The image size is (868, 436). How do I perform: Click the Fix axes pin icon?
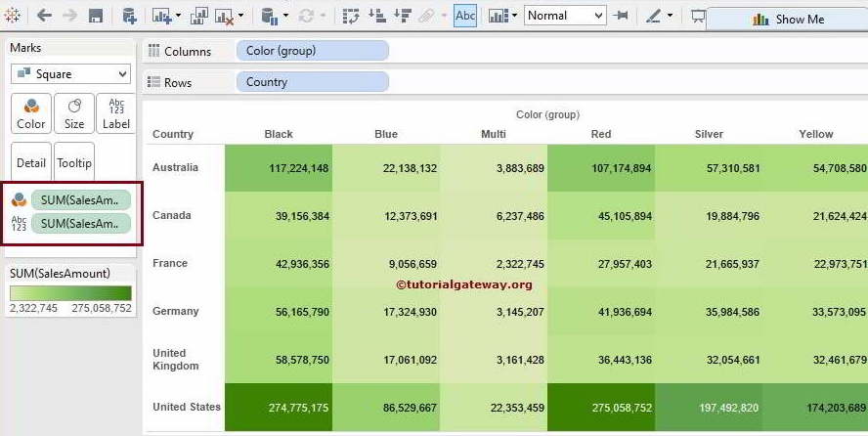click(621, 16)
